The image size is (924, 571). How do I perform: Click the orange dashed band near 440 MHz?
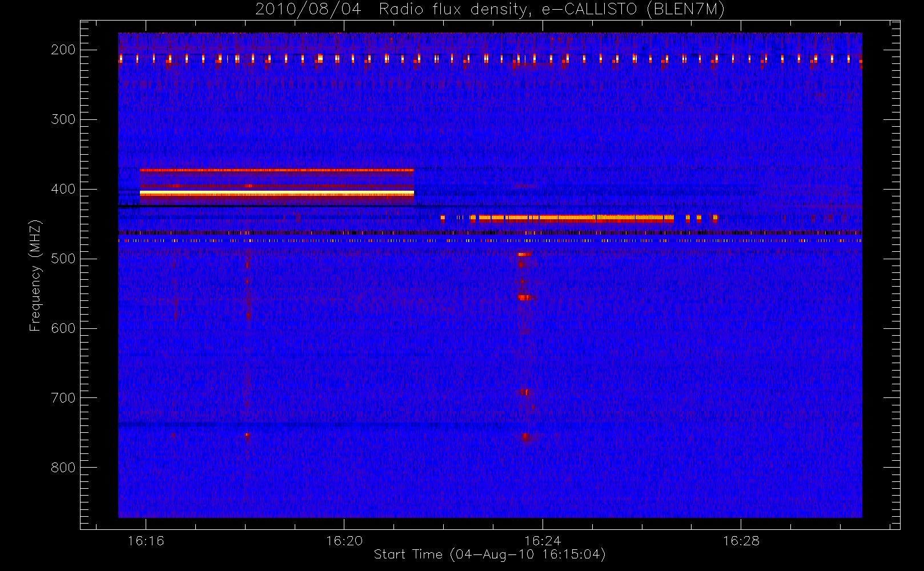[x=579, y=218]
